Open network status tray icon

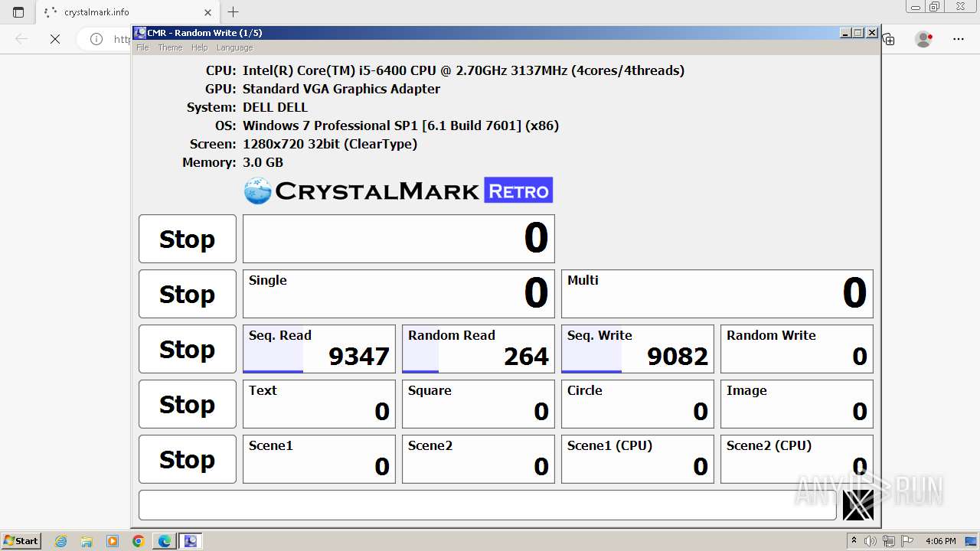coord(889,541)
